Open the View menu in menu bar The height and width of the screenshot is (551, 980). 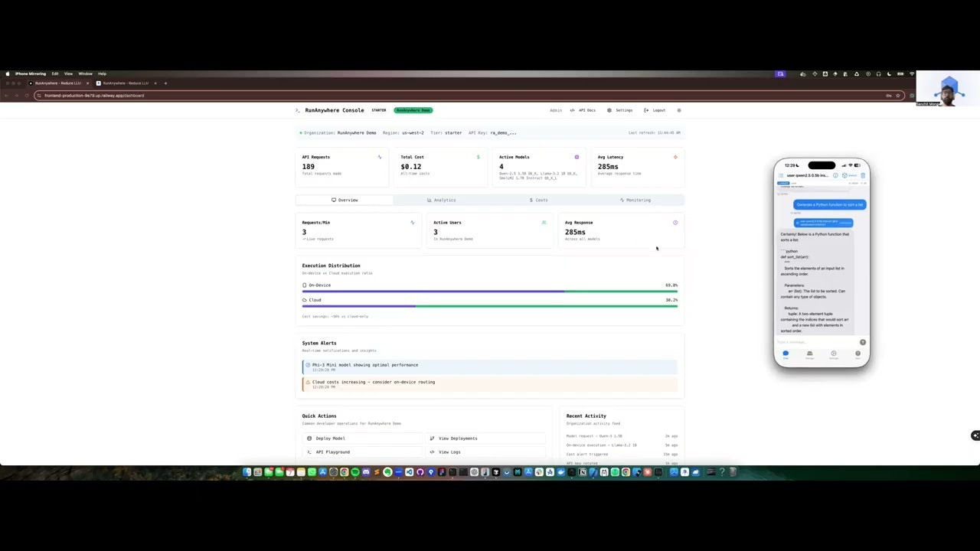(68, 73)
